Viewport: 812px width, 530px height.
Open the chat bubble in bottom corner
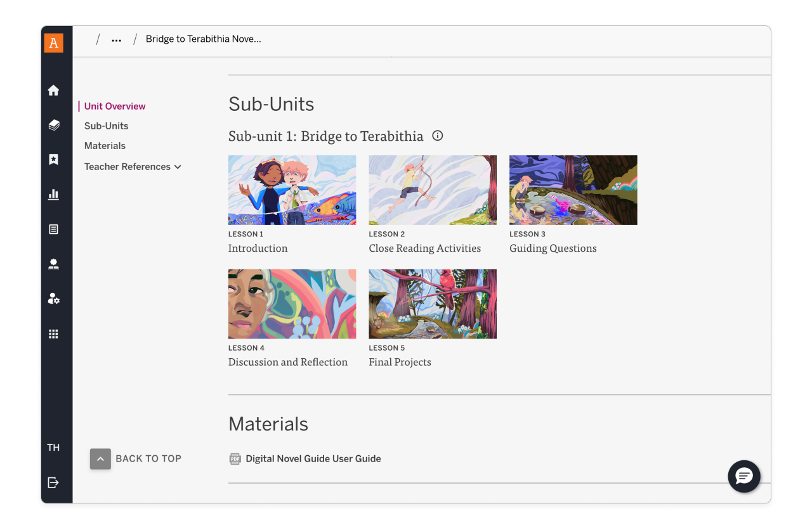pos(743,476)
